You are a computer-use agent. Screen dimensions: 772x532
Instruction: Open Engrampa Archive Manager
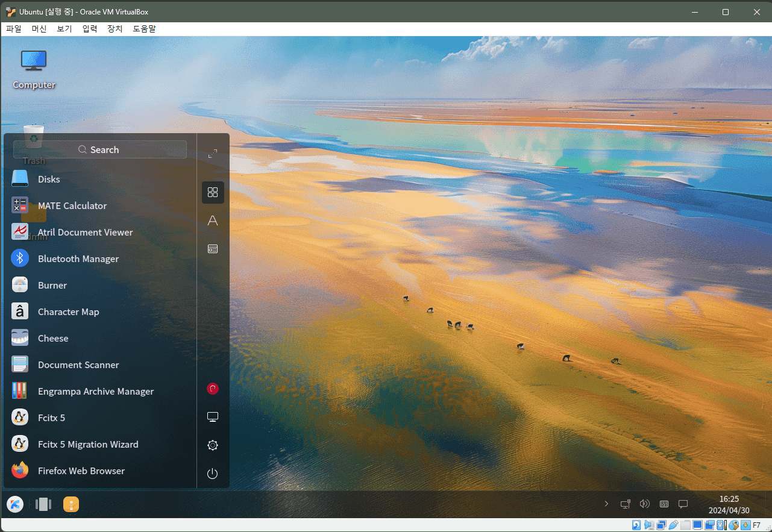100,391
